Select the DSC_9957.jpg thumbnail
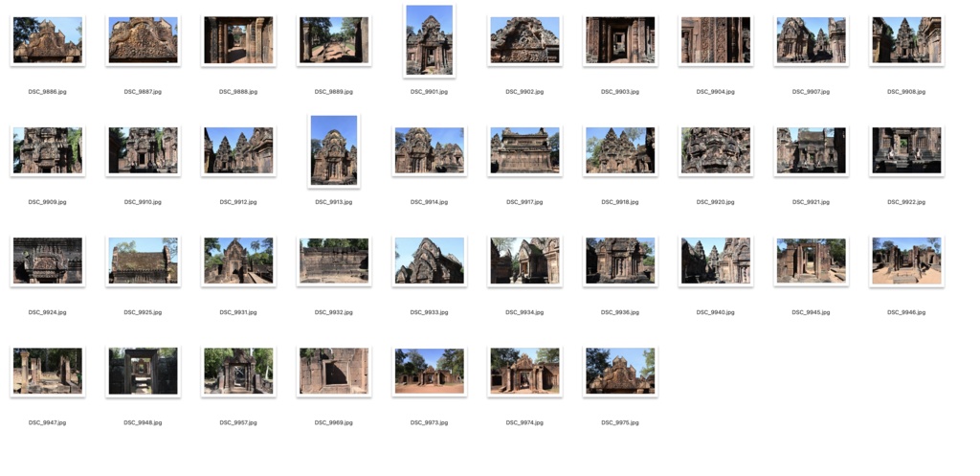 point(238,372)
